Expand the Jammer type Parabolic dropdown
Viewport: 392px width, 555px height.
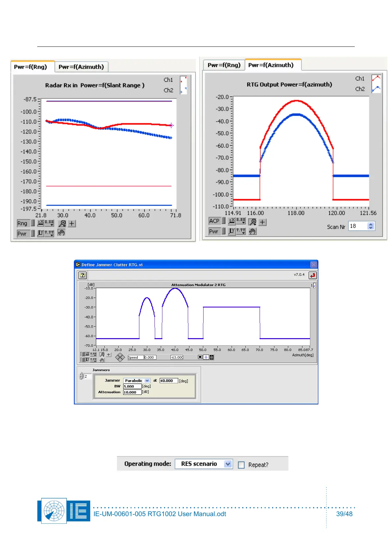pos(147,381)
